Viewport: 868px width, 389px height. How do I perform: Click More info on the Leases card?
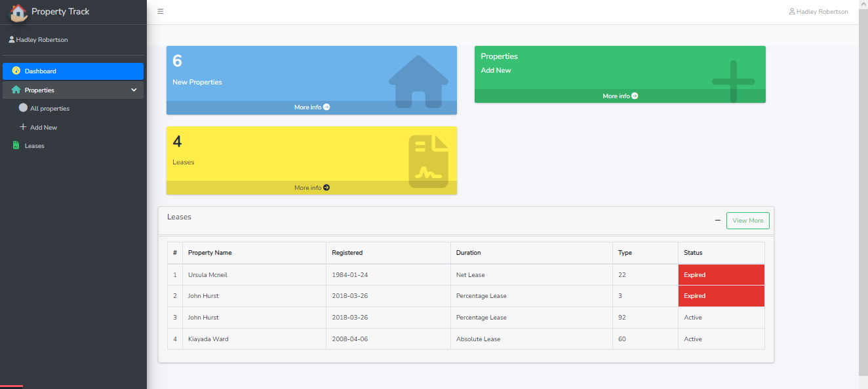pos(311,187)
